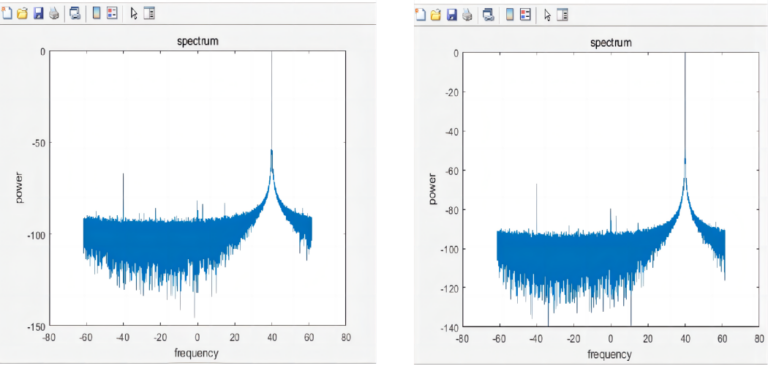768x366 pixels.
Task: Click New Figure icon in left figure window
Action: click(7, 14)
